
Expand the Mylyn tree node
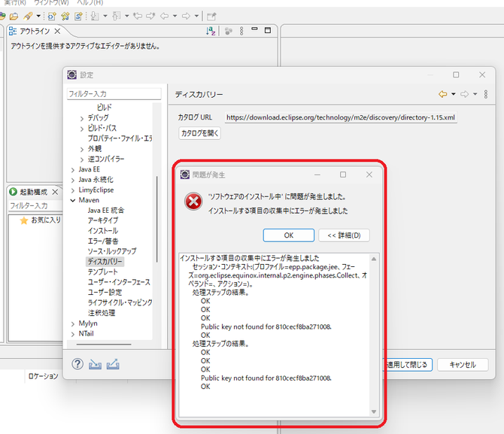click(73, 323)
